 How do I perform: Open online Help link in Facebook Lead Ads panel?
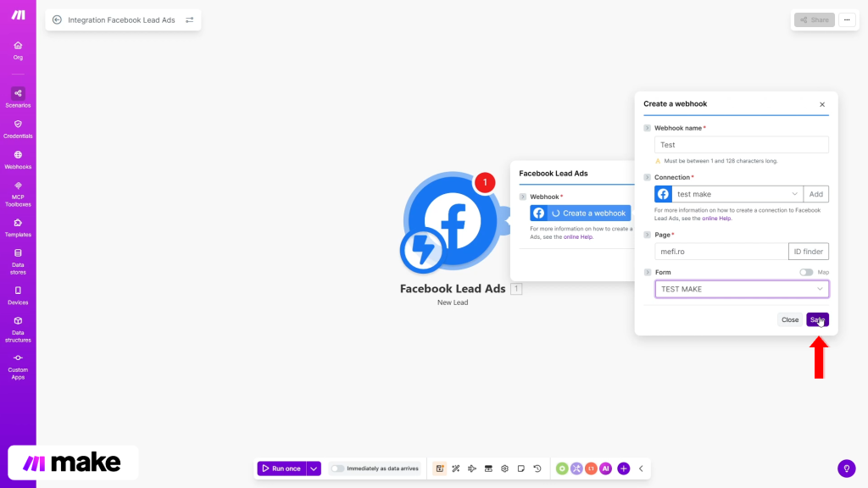coord(578,237)
